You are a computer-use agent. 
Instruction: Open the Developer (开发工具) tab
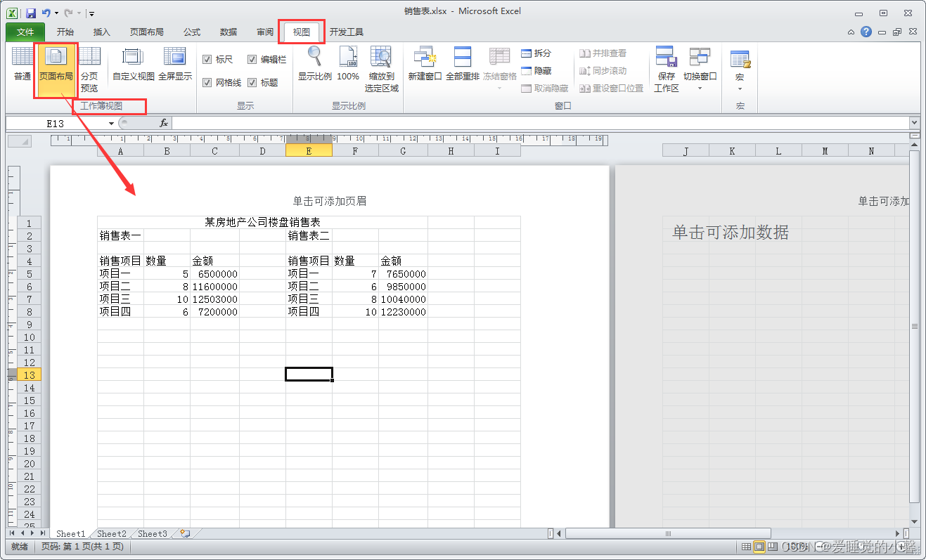click(347, 32)
